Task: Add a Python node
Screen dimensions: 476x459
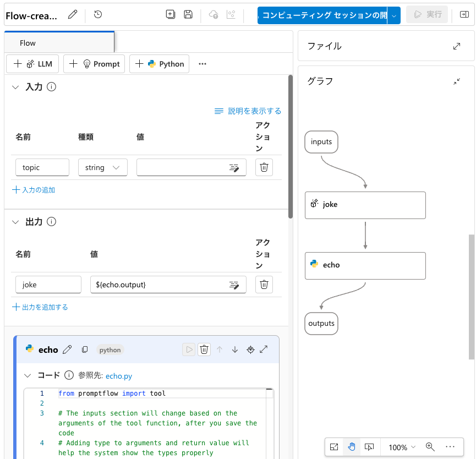Action: [160, 64]
